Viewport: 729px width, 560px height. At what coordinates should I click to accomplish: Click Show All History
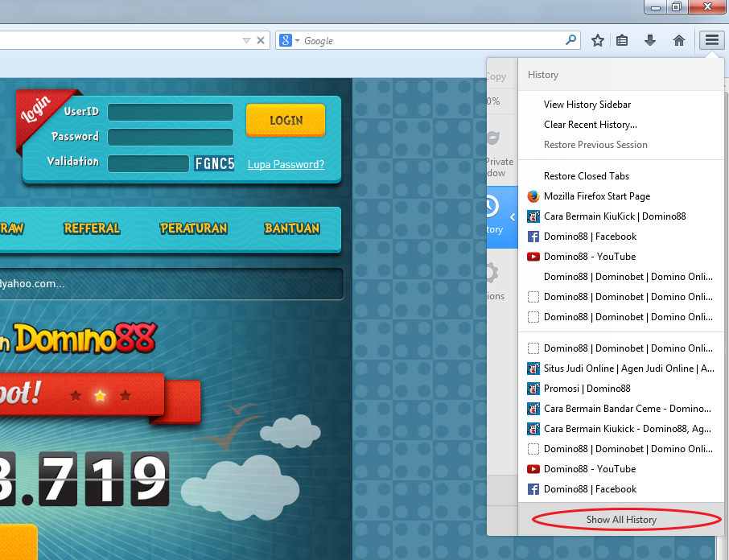pos(621,520)
